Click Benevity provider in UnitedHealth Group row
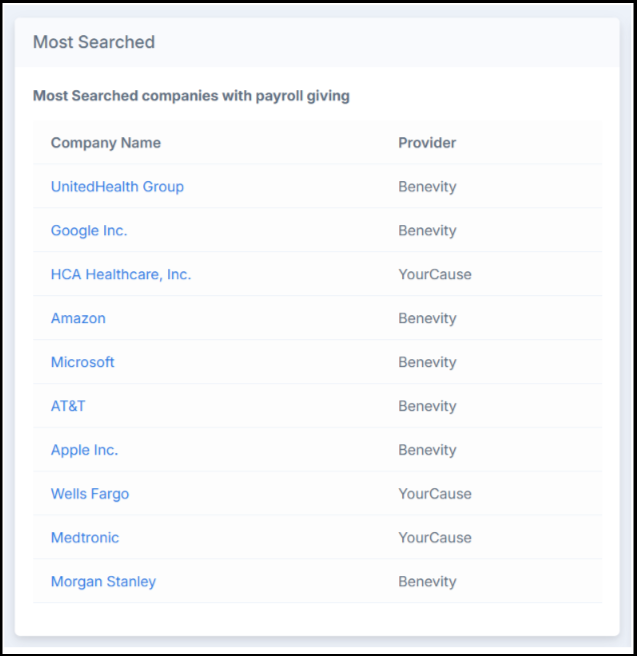The width and height of the screenshot is (637, 656). (x=427, y=187)
